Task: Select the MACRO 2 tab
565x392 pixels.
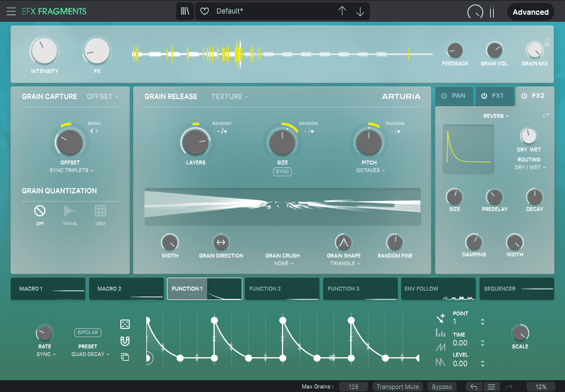Action: 126,289
